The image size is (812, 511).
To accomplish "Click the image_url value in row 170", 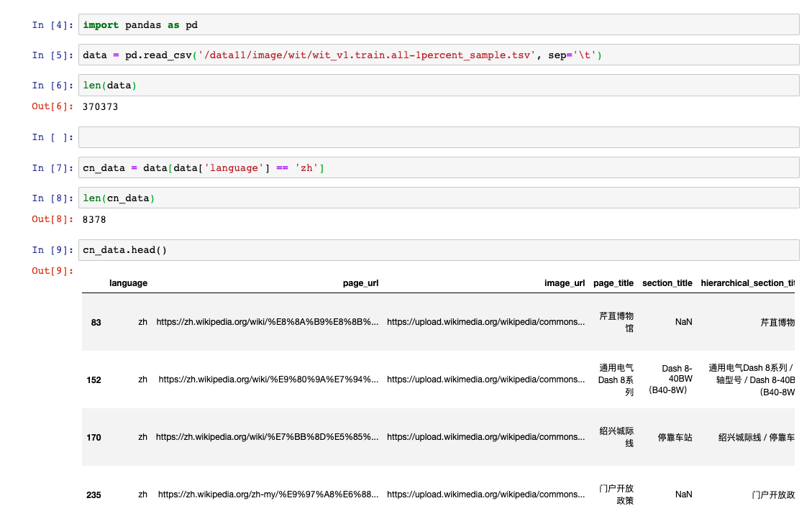I will coord(485,437).
